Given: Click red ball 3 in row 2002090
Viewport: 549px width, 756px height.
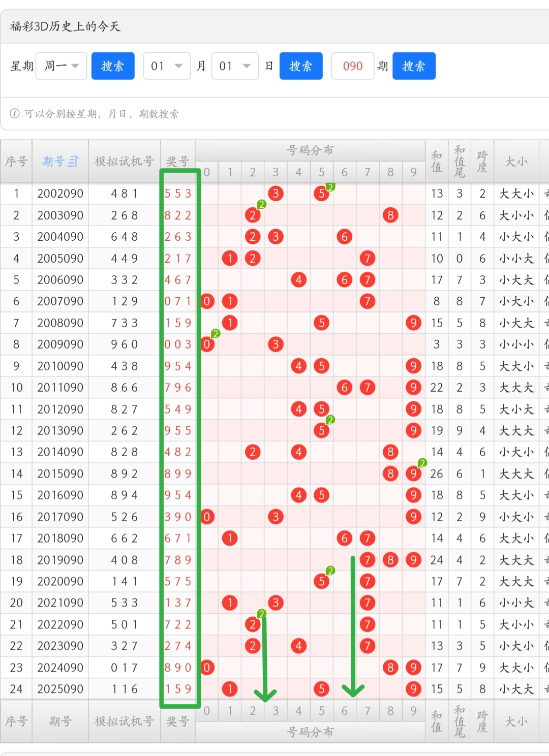Looking at the screenshot, I should coord(276,194).
